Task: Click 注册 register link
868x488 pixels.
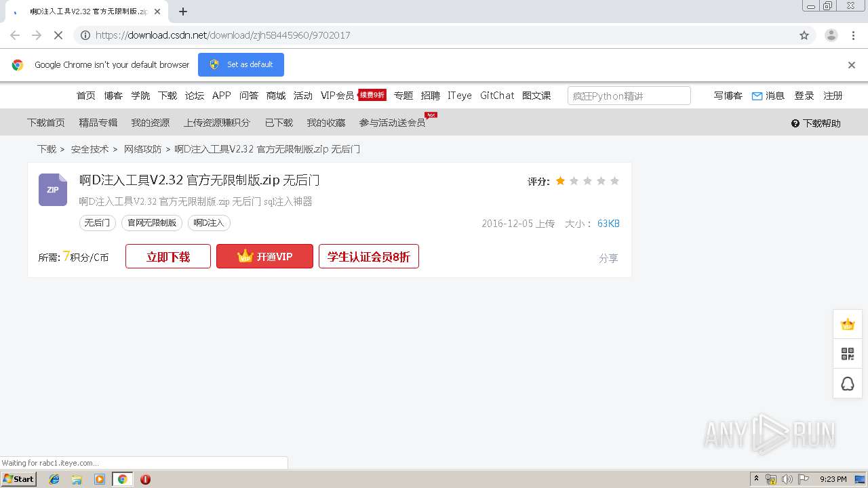Action: (833, 96)
